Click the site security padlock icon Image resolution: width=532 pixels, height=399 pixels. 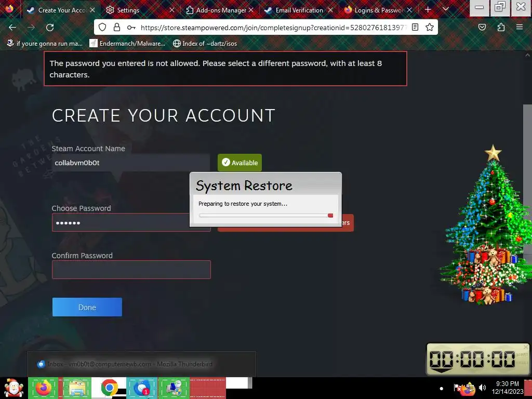pyautogui.click(x=117, y=27)
